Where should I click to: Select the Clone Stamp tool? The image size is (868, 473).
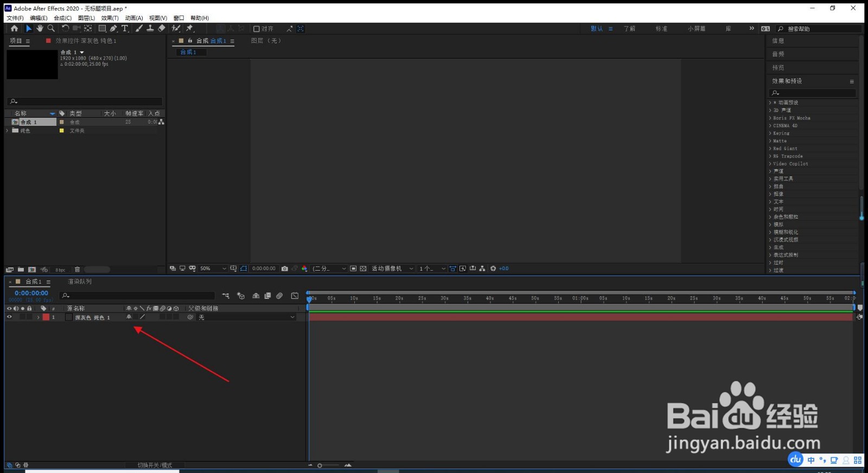click(x=150, y=29)
